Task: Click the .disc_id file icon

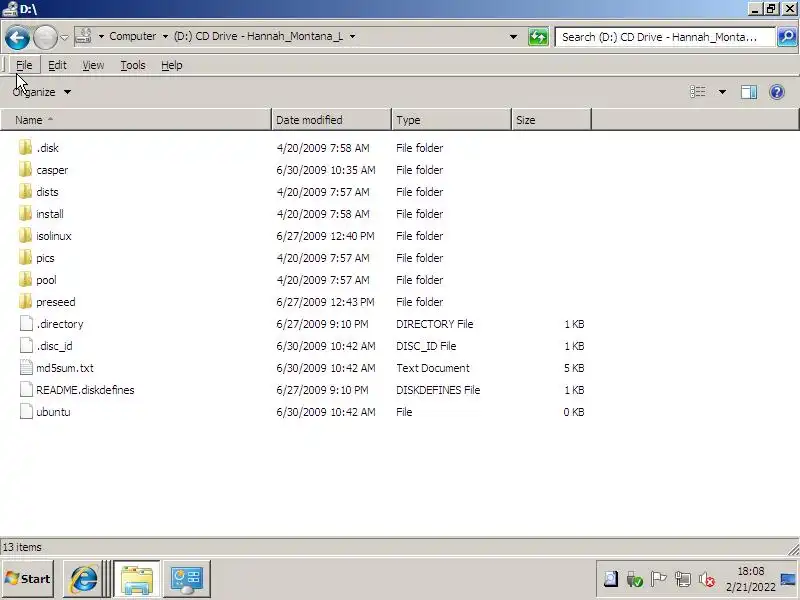Action: point(26,345)
